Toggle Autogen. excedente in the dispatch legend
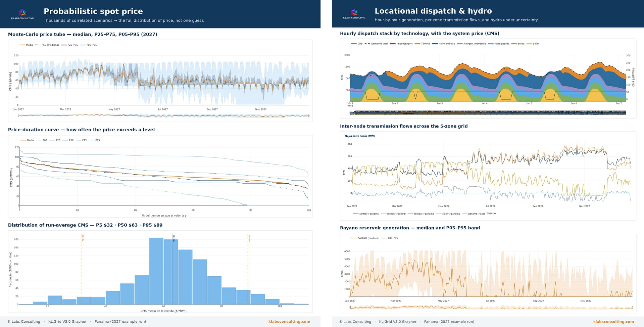 [x=472, y=44]
